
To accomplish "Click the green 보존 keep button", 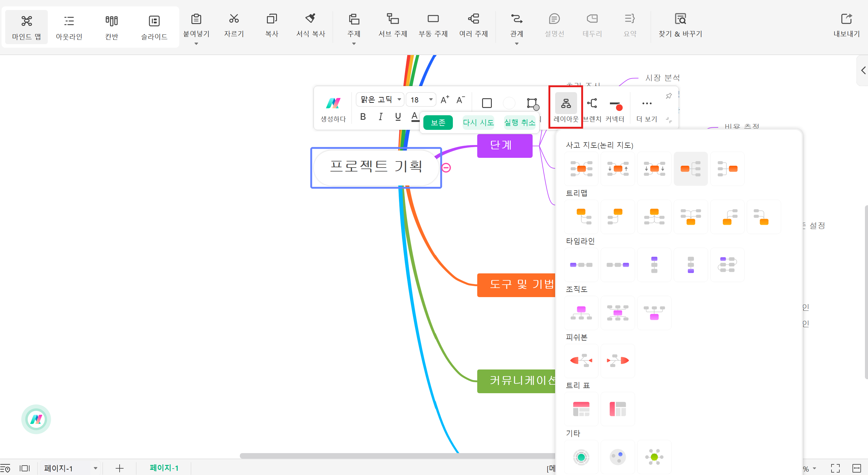I will tap(438, 123).
